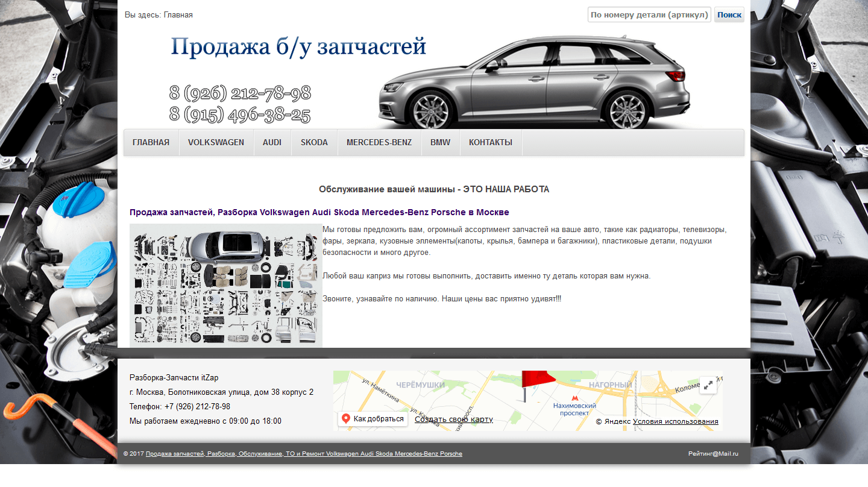Image resolution: width=868 pixels, height=487 pixels.
Task: Click phone number 8 (926) 212-78-98 in header
Action: pyautogui.click(x=240, y=93)
